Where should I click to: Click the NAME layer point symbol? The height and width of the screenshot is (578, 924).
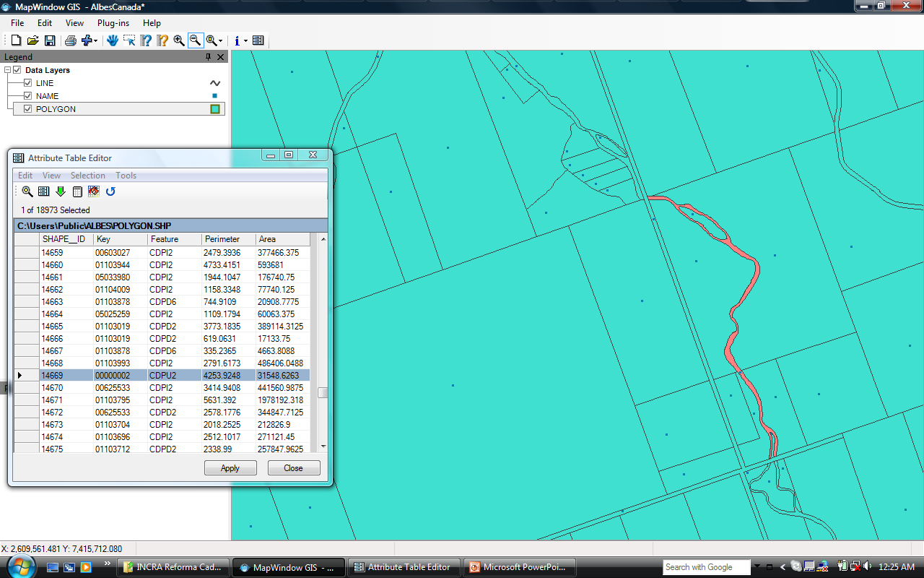[214, 96]
